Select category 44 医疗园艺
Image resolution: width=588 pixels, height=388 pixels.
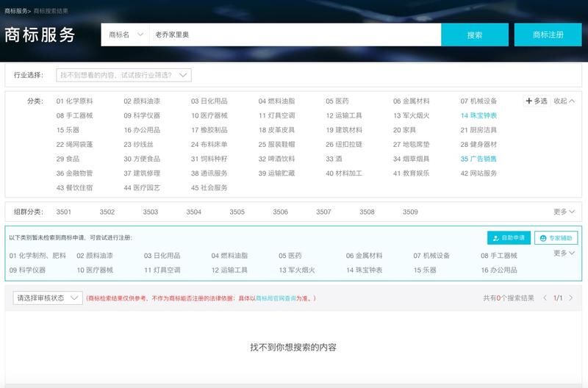click(x=142, y=187)
